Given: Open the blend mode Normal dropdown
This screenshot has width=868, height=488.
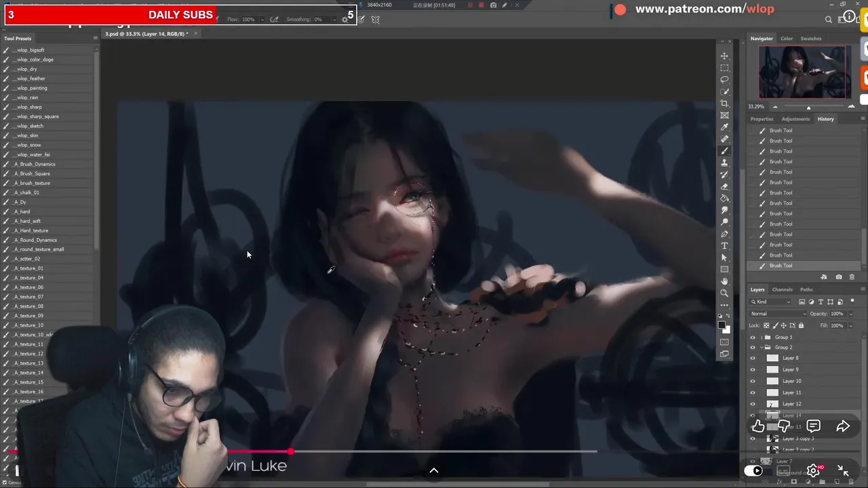Looking at the screenshot, I should point(778,314).
